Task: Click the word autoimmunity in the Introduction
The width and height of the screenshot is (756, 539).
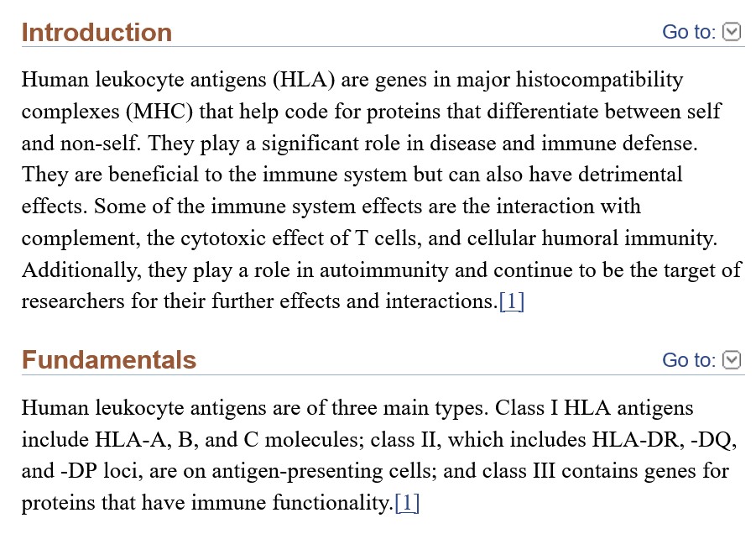Action: pyautogui.click(x=383, y=269)
